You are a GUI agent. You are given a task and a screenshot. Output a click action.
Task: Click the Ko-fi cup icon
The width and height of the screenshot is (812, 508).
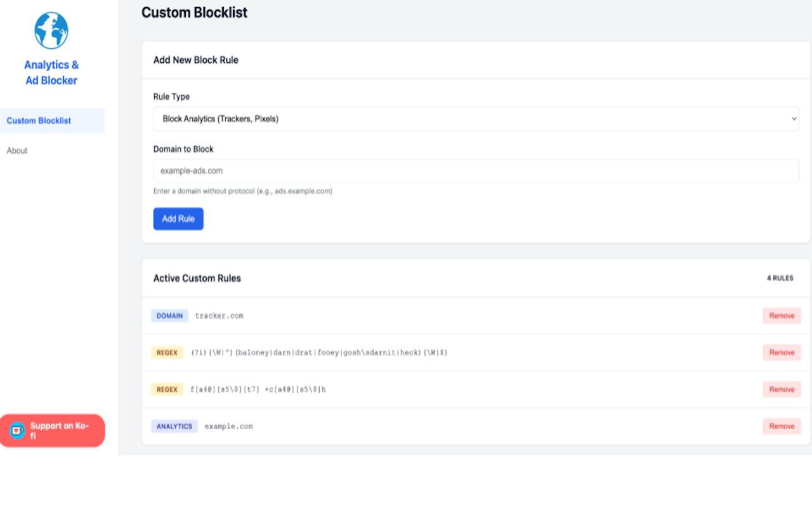17,431
